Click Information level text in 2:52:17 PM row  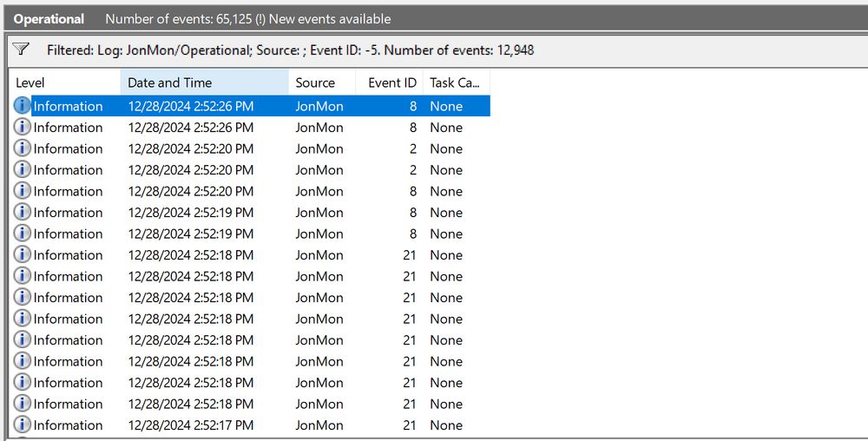[x=68, y=425]
